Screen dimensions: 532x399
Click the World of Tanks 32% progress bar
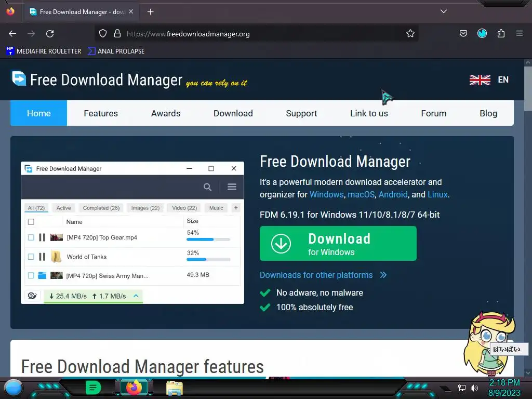[208, 260]
